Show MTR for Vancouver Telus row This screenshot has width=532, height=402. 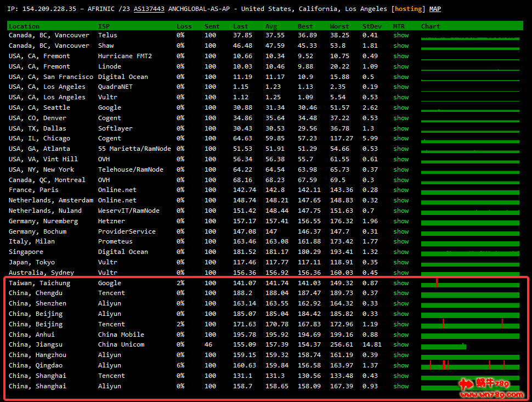pos(401,35)
